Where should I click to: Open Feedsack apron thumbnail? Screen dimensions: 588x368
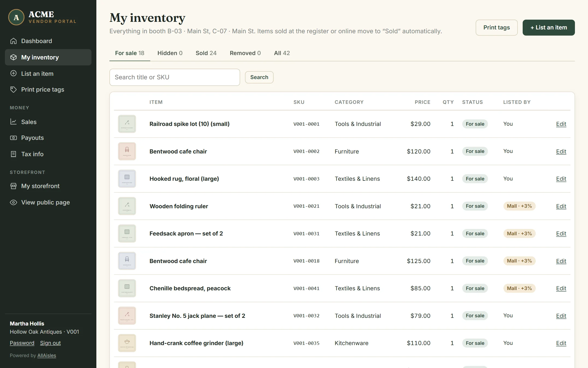[x=127, y=233]
